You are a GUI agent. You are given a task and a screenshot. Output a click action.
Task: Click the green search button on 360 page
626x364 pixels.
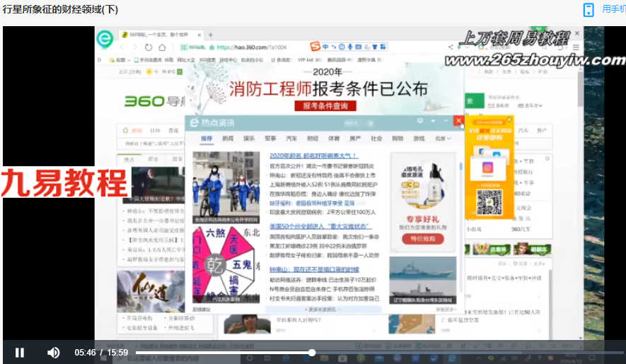click(x=475, y=101)
